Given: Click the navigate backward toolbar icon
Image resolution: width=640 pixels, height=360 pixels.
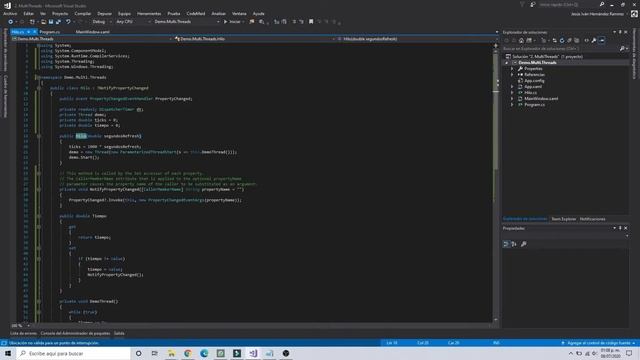Looking at the screenshot, I should 10,22.
